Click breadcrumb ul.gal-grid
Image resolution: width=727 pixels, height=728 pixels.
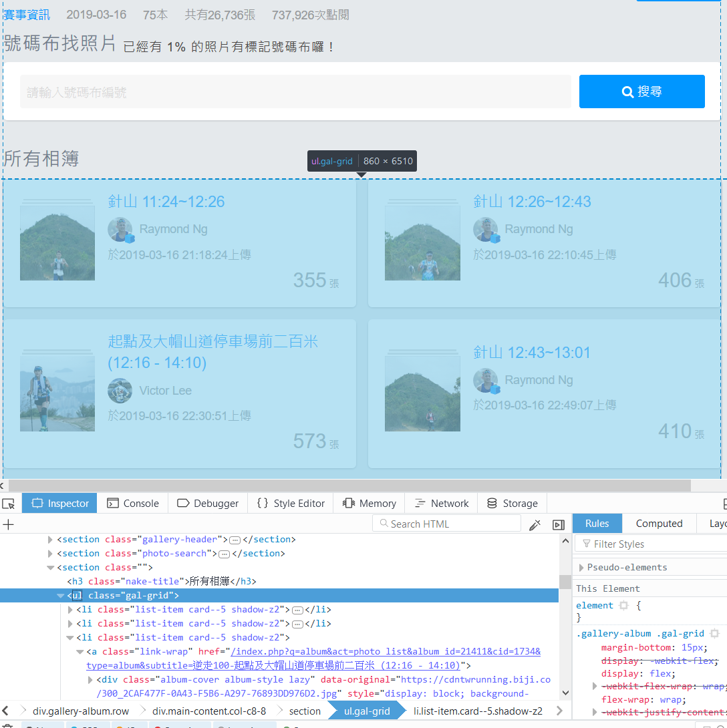[x=367, y=711]
